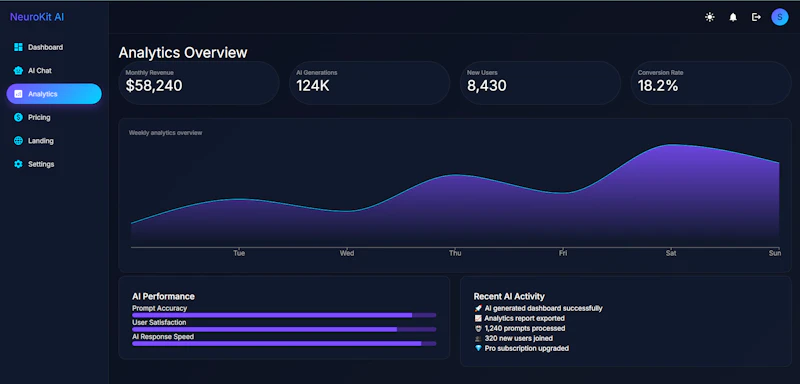Open the user avatar labeled S
Viewport: 800px width, 384px height.
tap(780, 17)
